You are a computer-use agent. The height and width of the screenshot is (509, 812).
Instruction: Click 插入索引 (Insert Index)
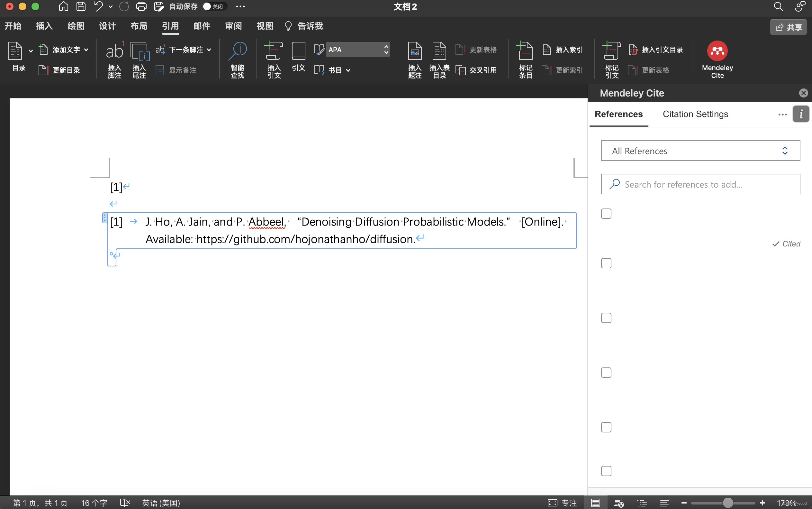(x=563, y=50)
